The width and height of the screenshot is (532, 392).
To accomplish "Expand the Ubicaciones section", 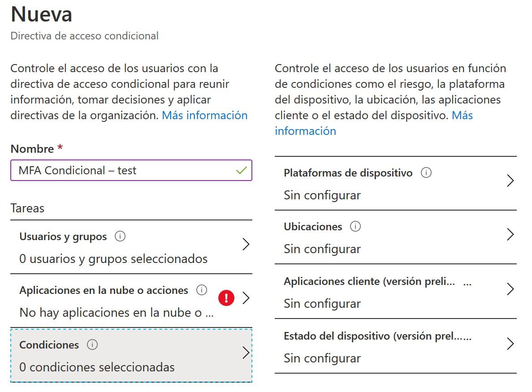I will click(510, 234).
